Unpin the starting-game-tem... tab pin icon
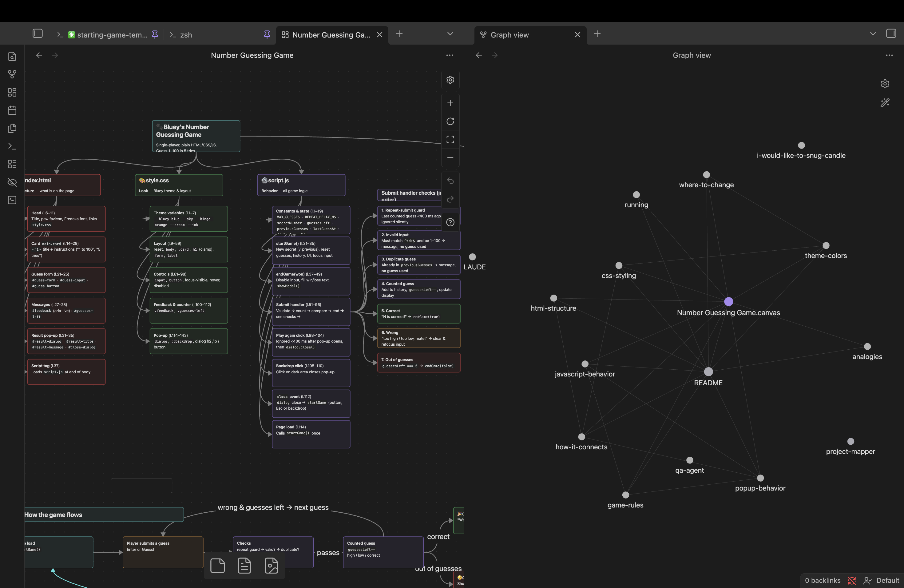Image resolution: width=904 pixels, height=588 pixels. (155, 34)
